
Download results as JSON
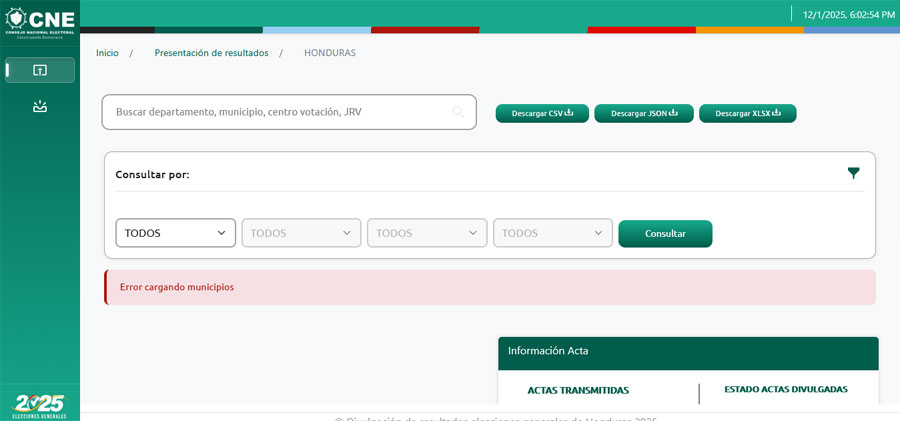coord(644,113)
